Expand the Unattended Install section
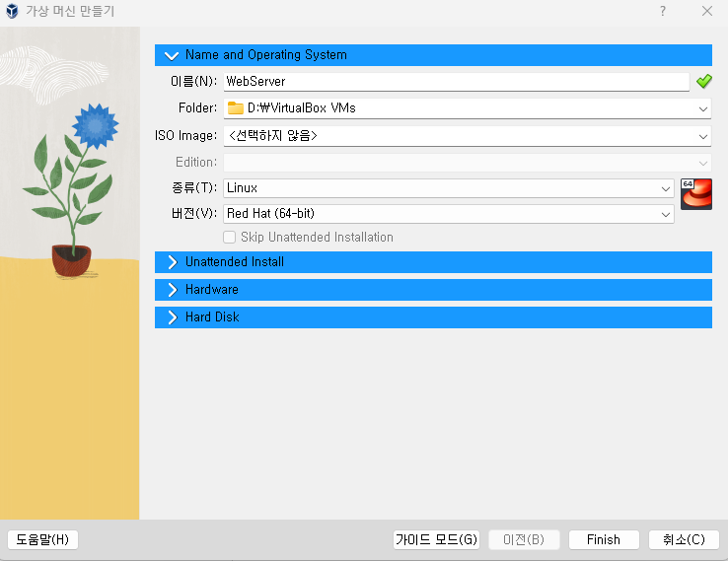The width and height of the screenshot is (728, 561). pos(433,262)
